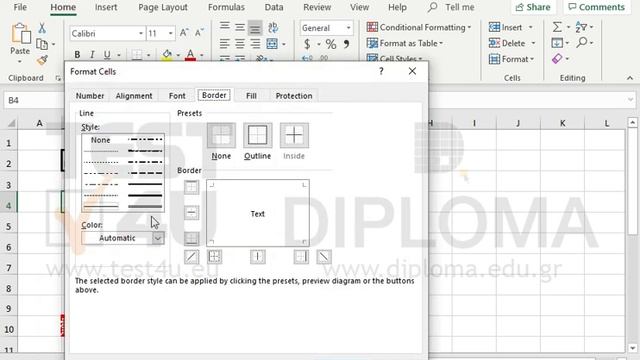The width and height of the screenshot is (640, 360).
Task: Expand the Delete cells dropdown arrow
Action: 533,43
